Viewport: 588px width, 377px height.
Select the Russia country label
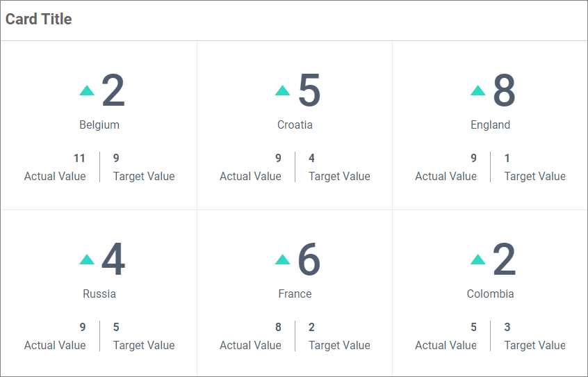coord(99,294)
